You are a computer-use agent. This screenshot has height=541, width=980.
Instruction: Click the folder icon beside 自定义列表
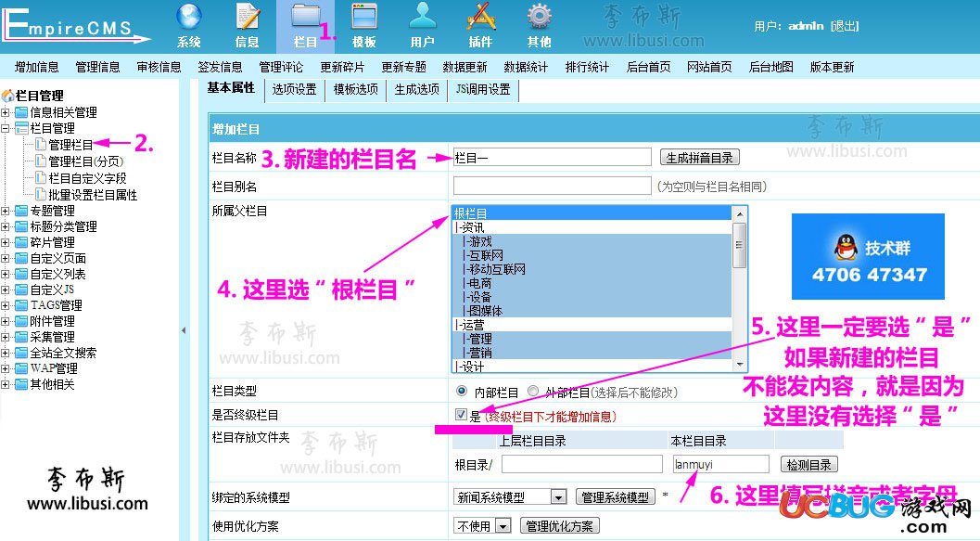(x=22, y=274)
